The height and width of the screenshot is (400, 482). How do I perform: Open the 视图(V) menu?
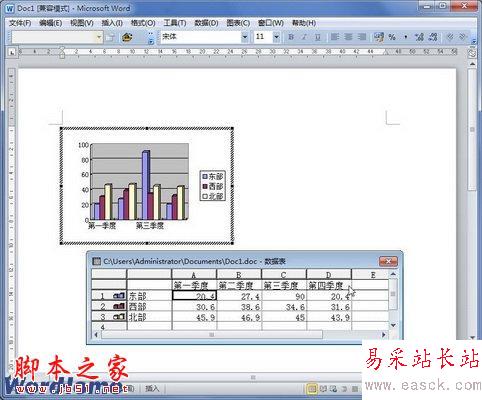[x=82, y=23]
